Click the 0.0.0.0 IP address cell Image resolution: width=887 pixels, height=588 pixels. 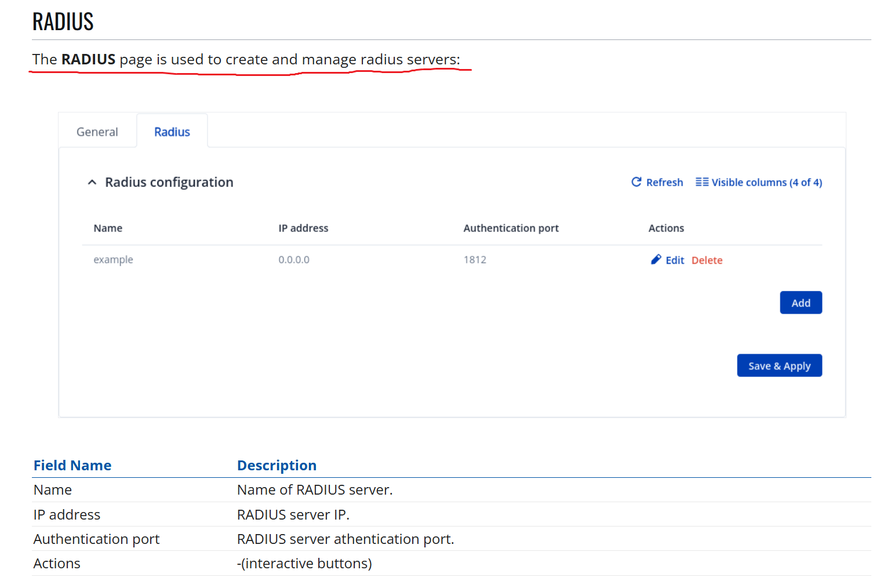point(294,260)
